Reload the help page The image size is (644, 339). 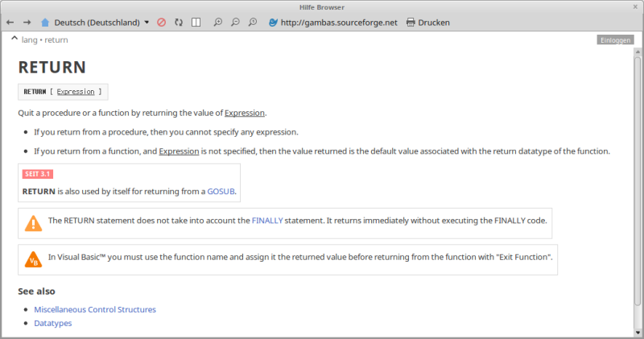(x=179, y=23)
